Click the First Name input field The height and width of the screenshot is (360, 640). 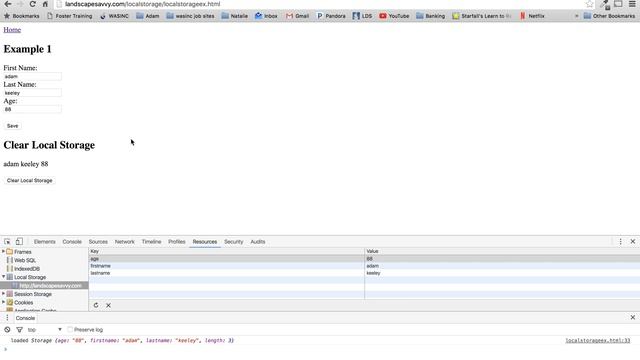(x=33, y=76)
